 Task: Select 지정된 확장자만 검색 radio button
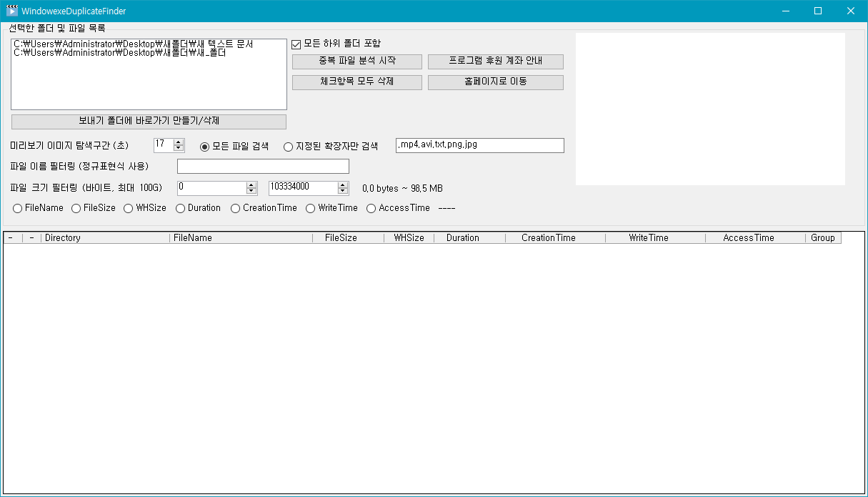[331, 147]
